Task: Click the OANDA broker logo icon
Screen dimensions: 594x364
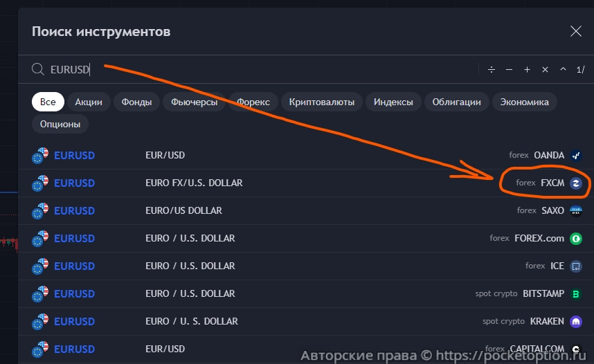Action: pos(575,156)
